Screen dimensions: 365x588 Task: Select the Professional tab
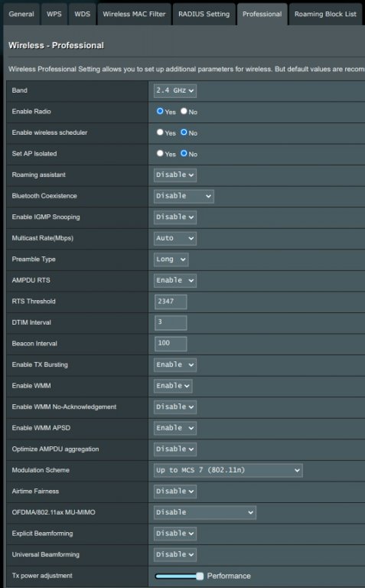262,15
